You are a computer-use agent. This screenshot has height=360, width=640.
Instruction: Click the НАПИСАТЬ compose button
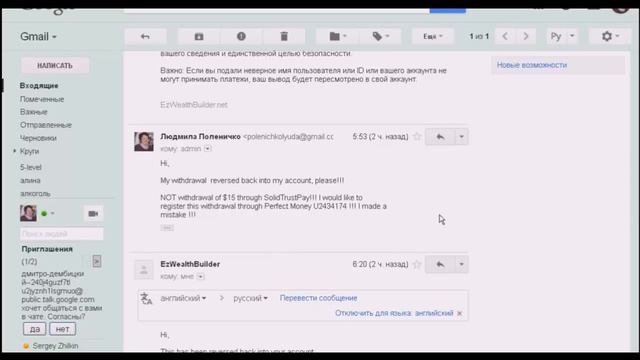55,65
